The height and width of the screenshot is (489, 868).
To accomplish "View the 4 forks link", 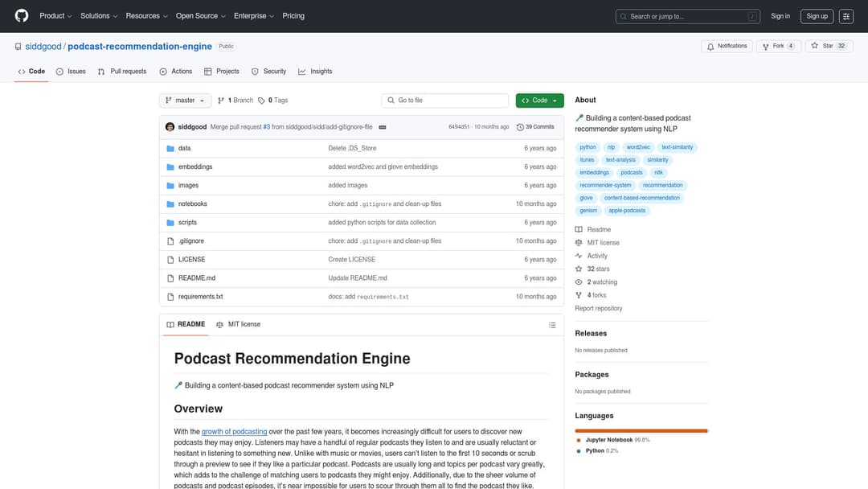I will pos(591,295).
